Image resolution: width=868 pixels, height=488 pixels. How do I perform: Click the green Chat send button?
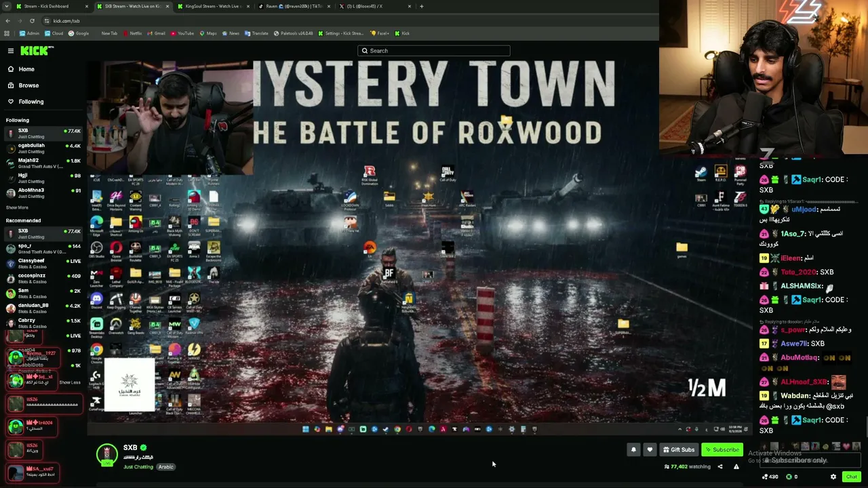[x=851, y=476]
